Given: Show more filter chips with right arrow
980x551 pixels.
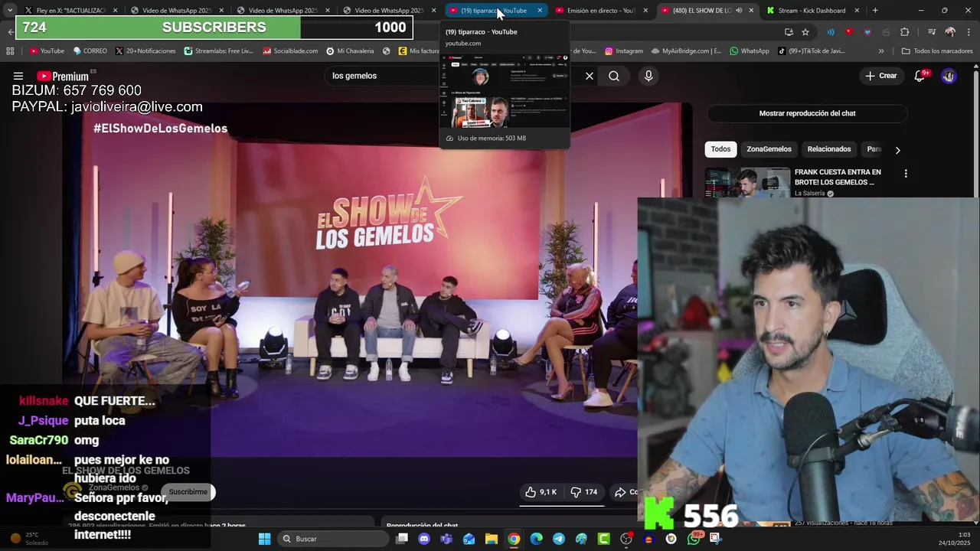Looking at the screenshot, I should coord(897,150).
